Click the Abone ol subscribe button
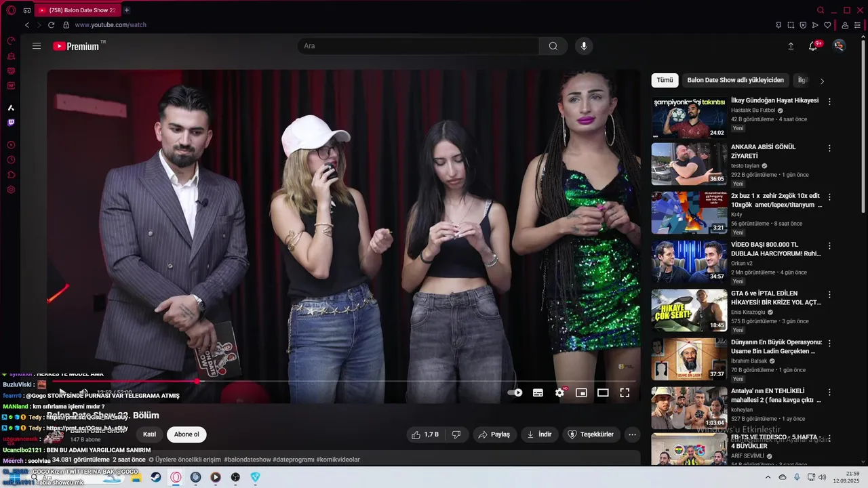This screenshot has width=868, height=488. tap(186, 434)
